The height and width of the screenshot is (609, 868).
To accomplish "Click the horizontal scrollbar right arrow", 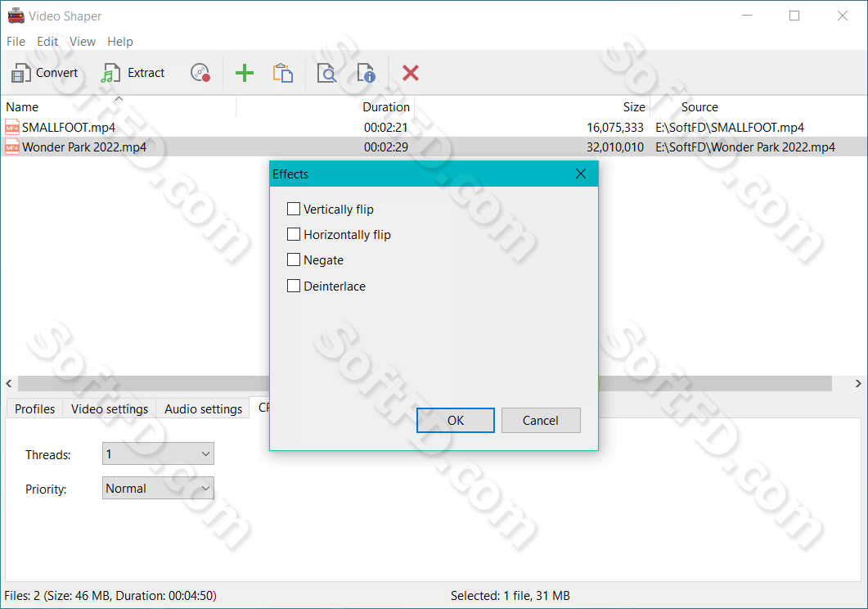I will point(858,383).
